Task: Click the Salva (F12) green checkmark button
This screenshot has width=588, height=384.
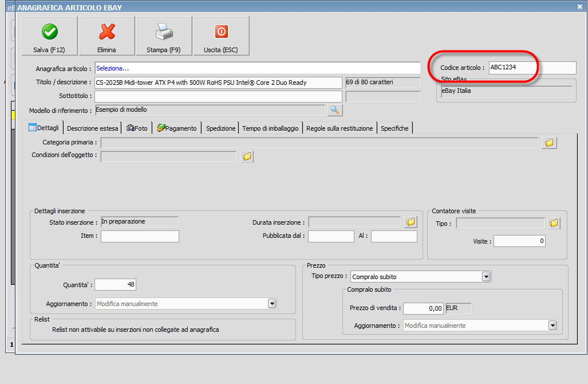Action: (49, 36)
